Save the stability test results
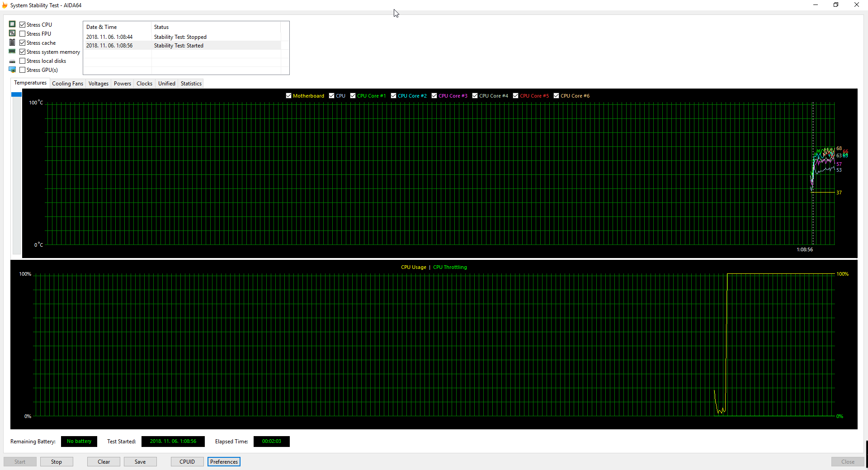This screenshot has width=868, height=470. coord(140,462)
